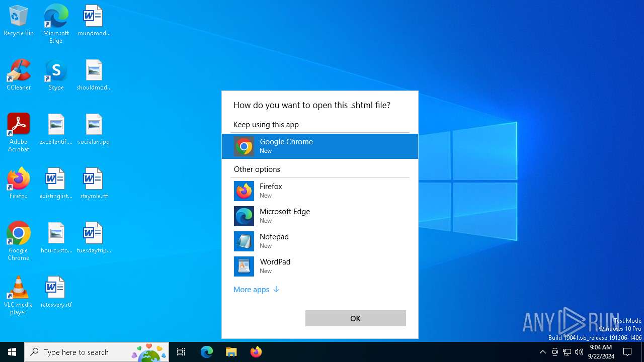Viewport: 644px width, 362px height.
Task: Launch Firefox from the taskbar
Action: tap(256, 352)
